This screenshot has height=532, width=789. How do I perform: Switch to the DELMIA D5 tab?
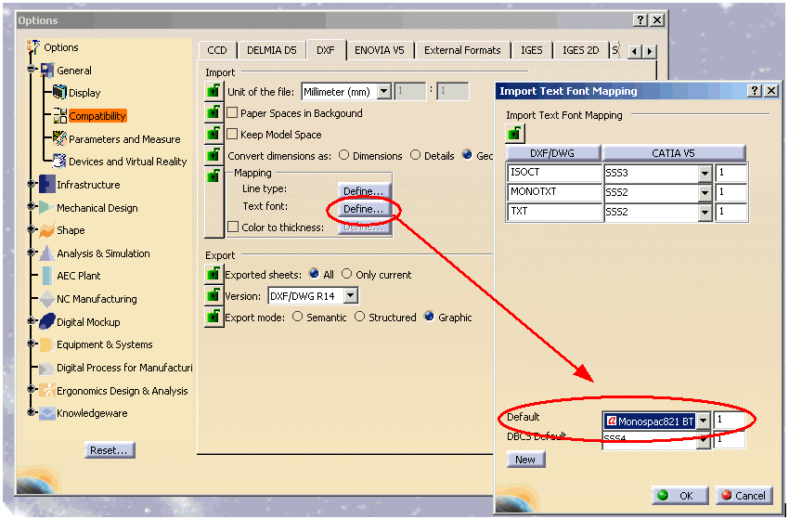272,50
